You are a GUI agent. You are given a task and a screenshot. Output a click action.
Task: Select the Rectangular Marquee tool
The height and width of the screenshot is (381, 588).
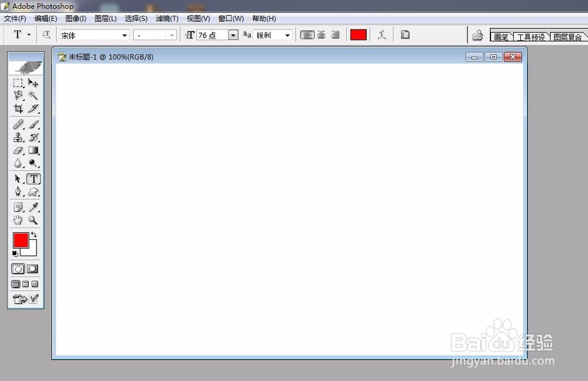(18, 83)
